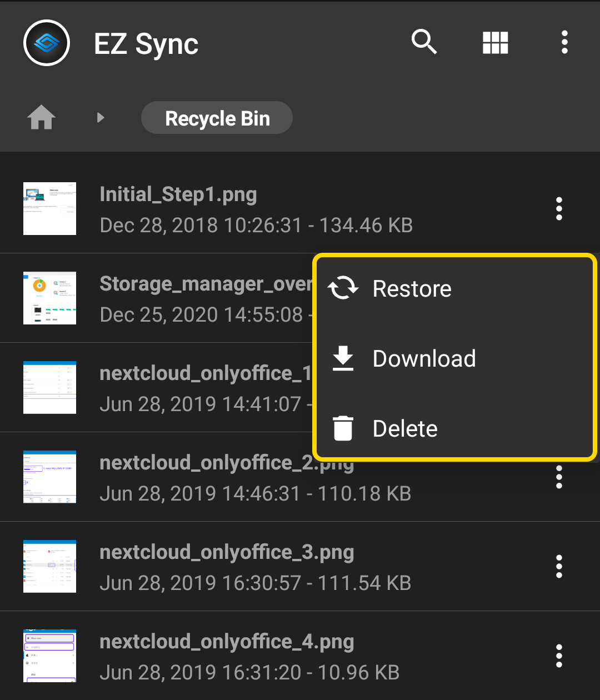The image size is (600, 700).
Task: Open options for nextcloud_onlyoffice_4.png
Action: [x=559, y=656]
